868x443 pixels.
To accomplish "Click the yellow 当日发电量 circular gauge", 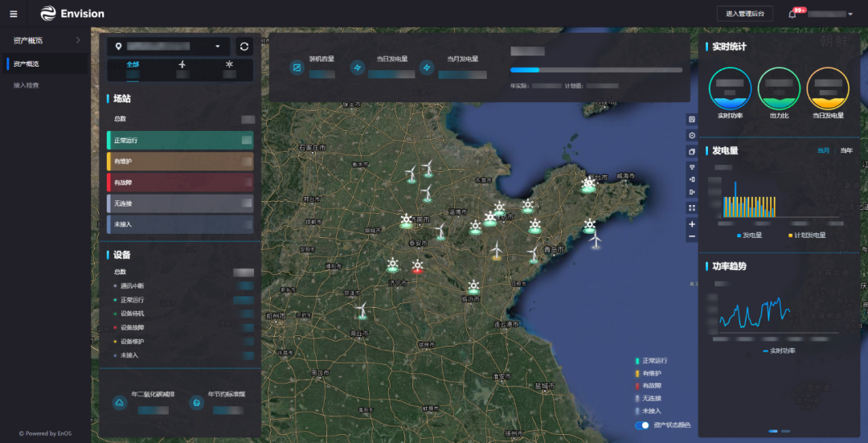I will [x=828, y=88].
